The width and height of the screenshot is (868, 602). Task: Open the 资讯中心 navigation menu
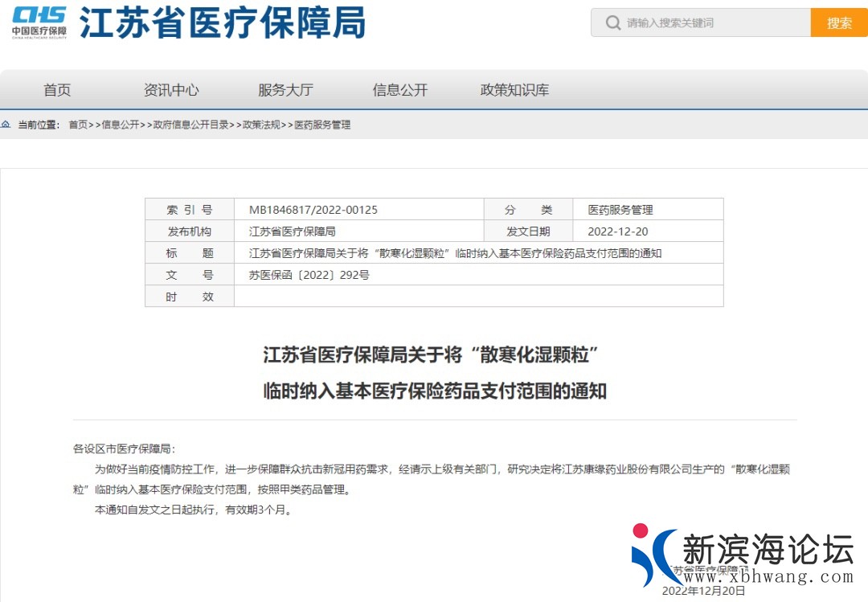171,90
